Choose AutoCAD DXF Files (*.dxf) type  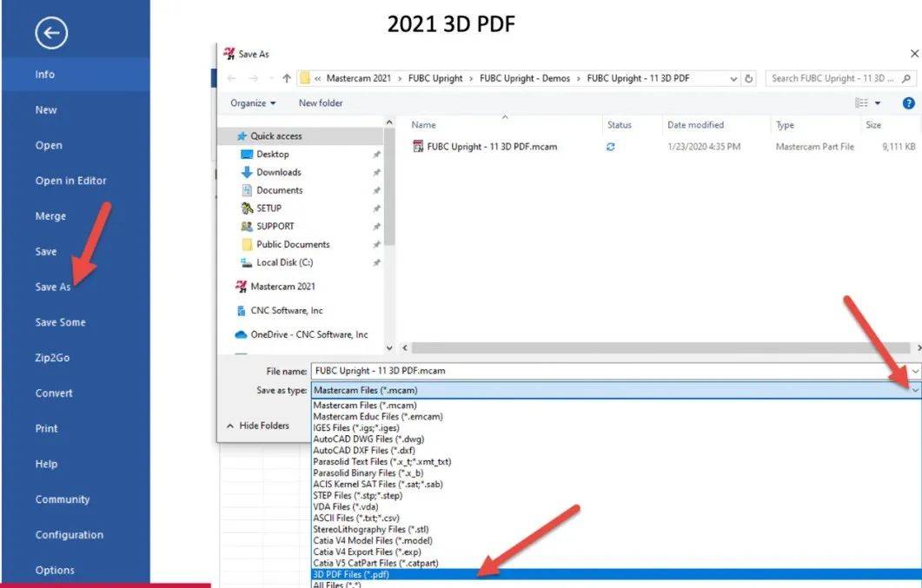coord(364,450)
